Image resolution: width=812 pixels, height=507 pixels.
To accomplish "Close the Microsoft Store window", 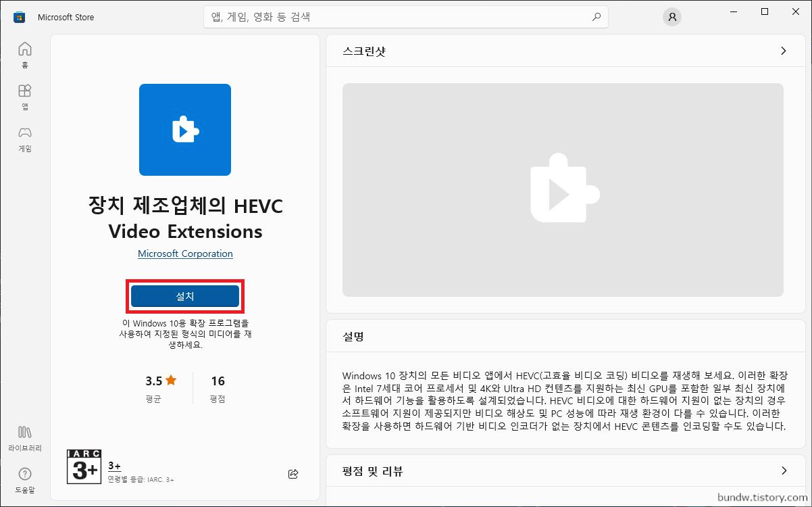I will point(796,11).
